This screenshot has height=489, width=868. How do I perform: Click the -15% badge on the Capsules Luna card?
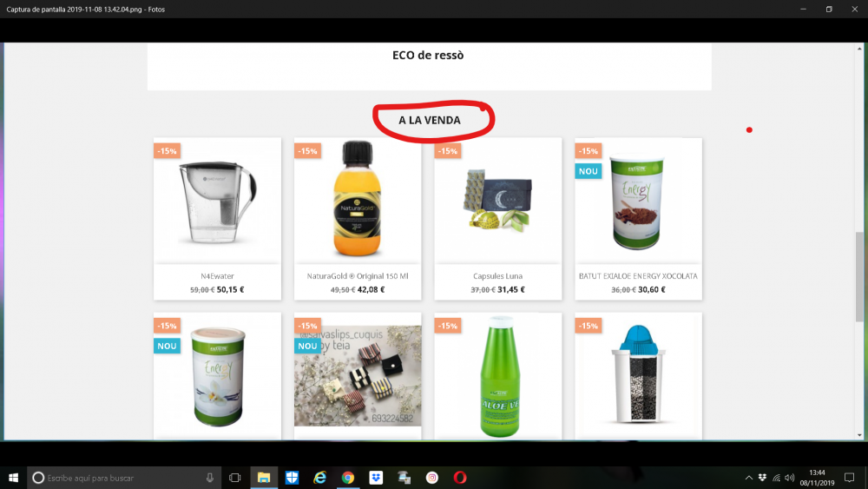(x=448, y=150)
